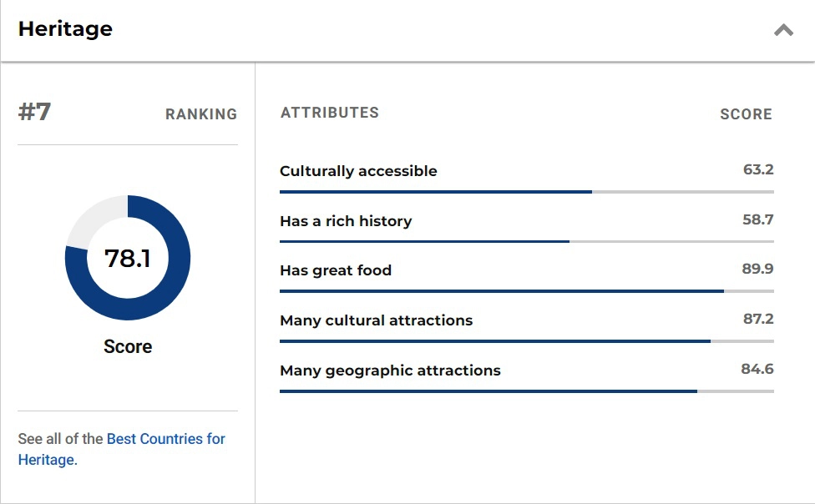Viewport: 815px width, 504px height.
Task: Click the ATTRIBUTES column header
Action: point(330,113)
